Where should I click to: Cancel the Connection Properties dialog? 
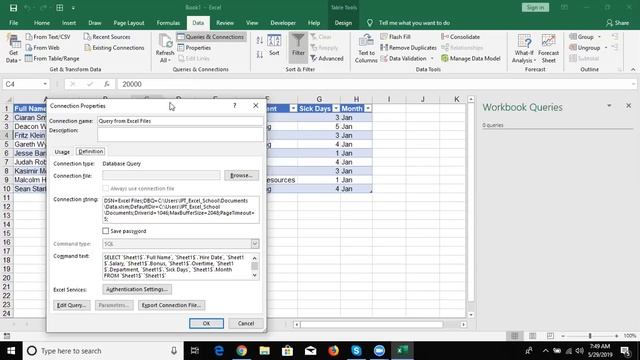point(246,323)
